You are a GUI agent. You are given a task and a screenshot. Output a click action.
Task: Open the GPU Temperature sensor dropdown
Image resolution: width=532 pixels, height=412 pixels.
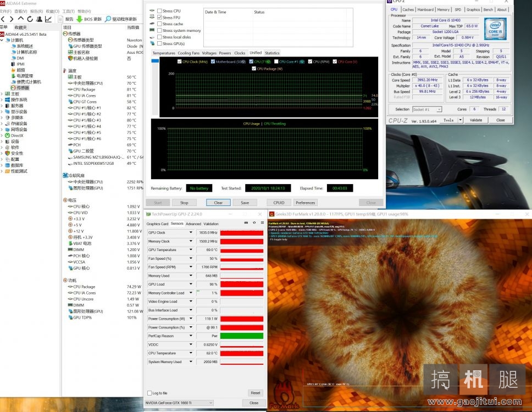pos(191,250)
